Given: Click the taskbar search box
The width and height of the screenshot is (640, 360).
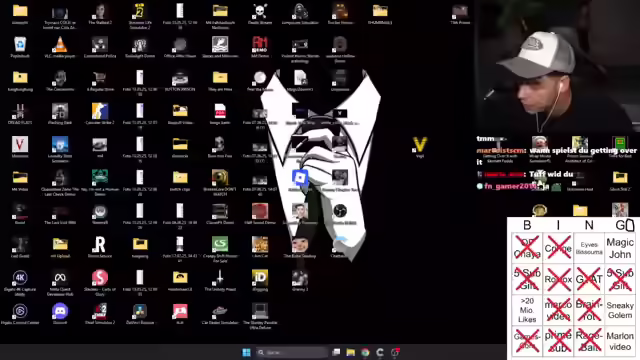Looking at the screenshot, I should coord(292,352).
